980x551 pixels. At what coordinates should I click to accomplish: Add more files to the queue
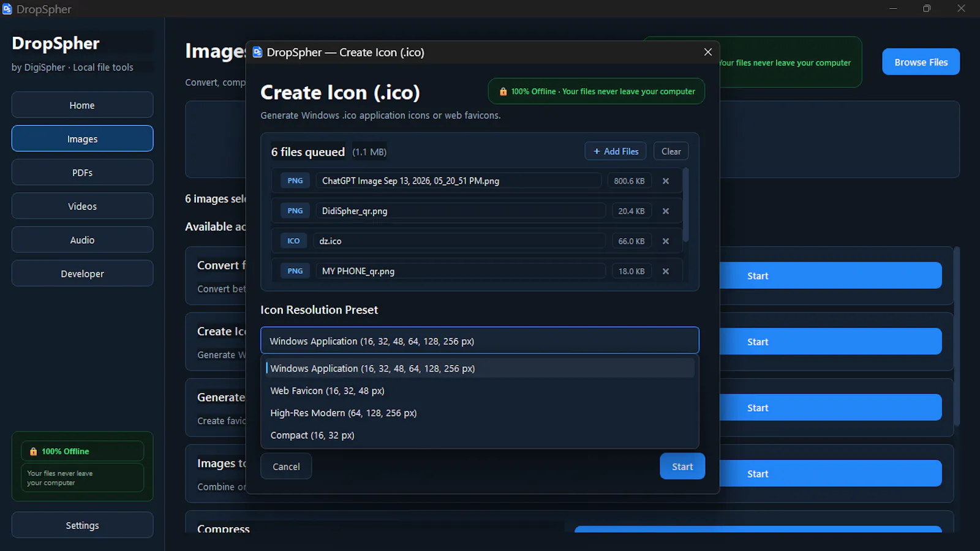(x=615, y=151)
